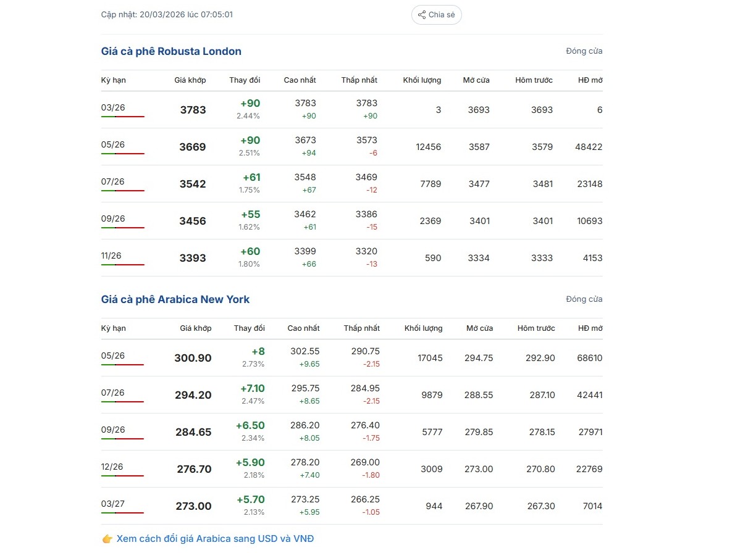This screenshot has height=553, width=756.
Task: Click the Robusta 05/26 matched price 3669
Action: click(193, 147)
